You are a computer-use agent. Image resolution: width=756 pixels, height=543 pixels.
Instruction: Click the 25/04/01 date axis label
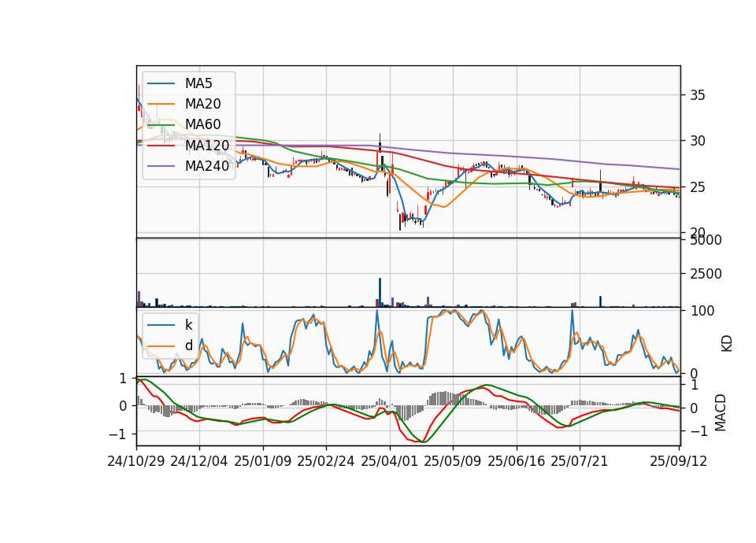click(390, 461)
